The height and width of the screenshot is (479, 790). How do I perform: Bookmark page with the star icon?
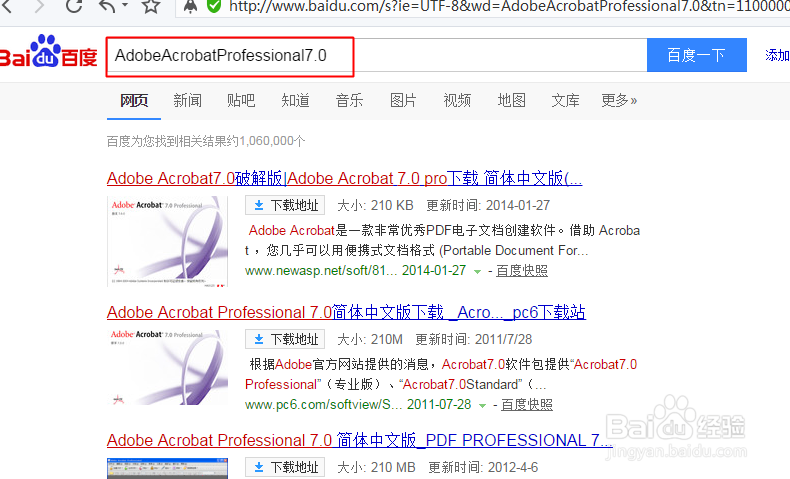pyautogui.click(x=151, y=6)
